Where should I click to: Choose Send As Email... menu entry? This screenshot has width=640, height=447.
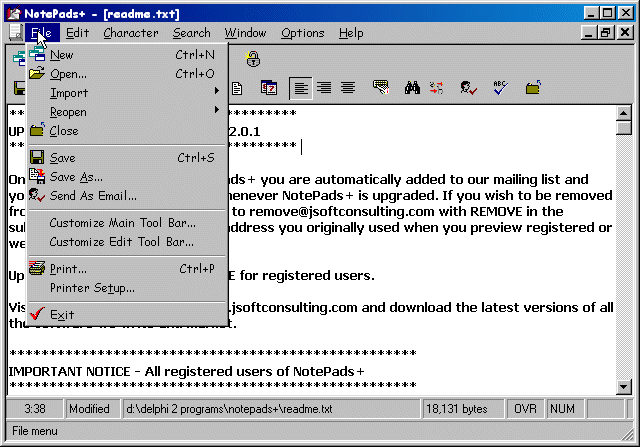[127, 196]
